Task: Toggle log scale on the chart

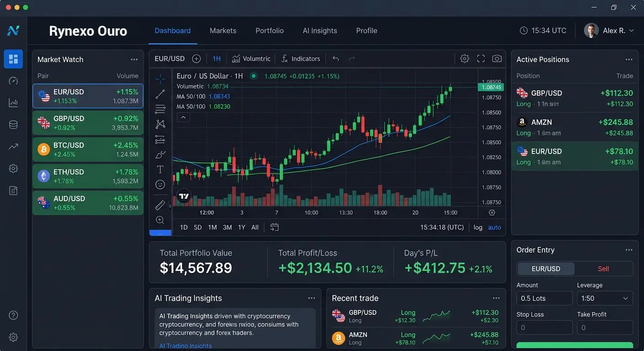Action: pos(478,227)
